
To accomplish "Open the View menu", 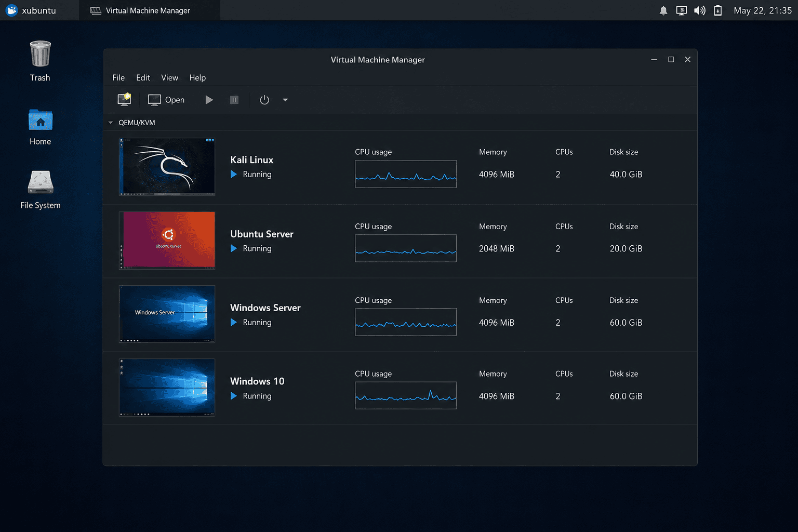I will tap(169, 77).
